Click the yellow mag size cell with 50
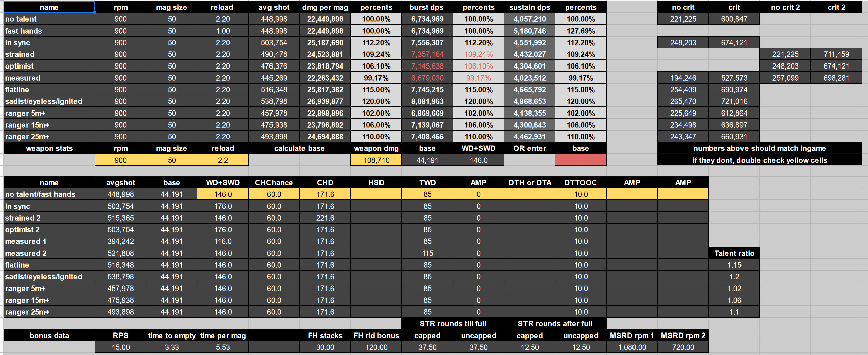868x355 pixels. tap(172, 160)
